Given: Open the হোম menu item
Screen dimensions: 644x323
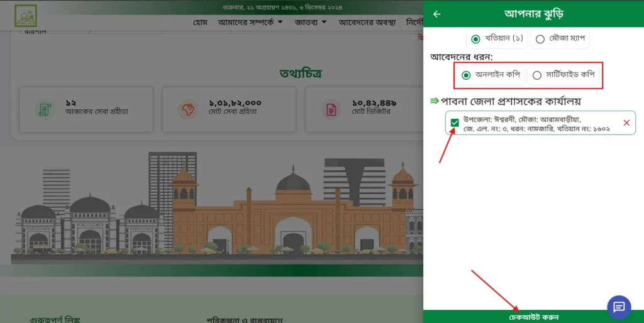Looking at the screenshot, I should (x=201, y=23).
